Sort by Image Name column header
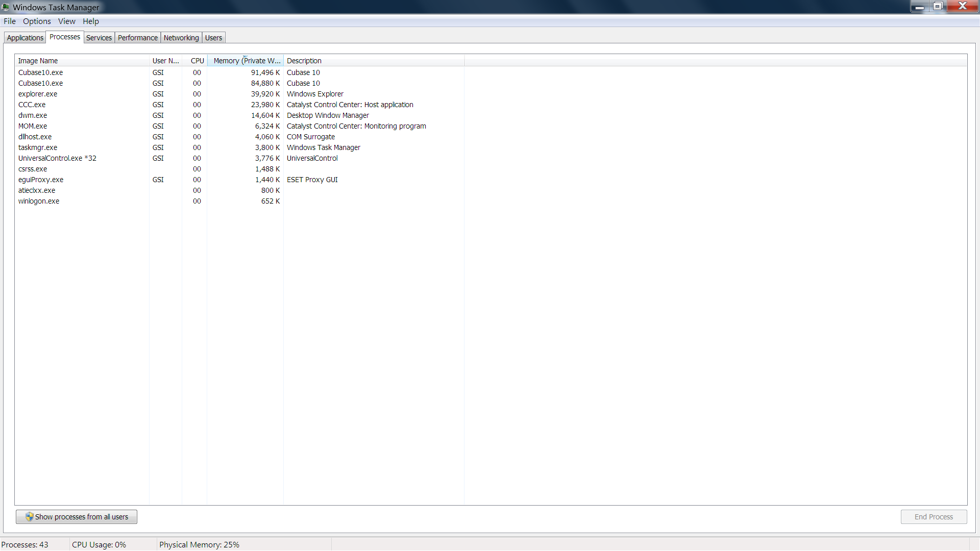 click(x=82, y=61)
